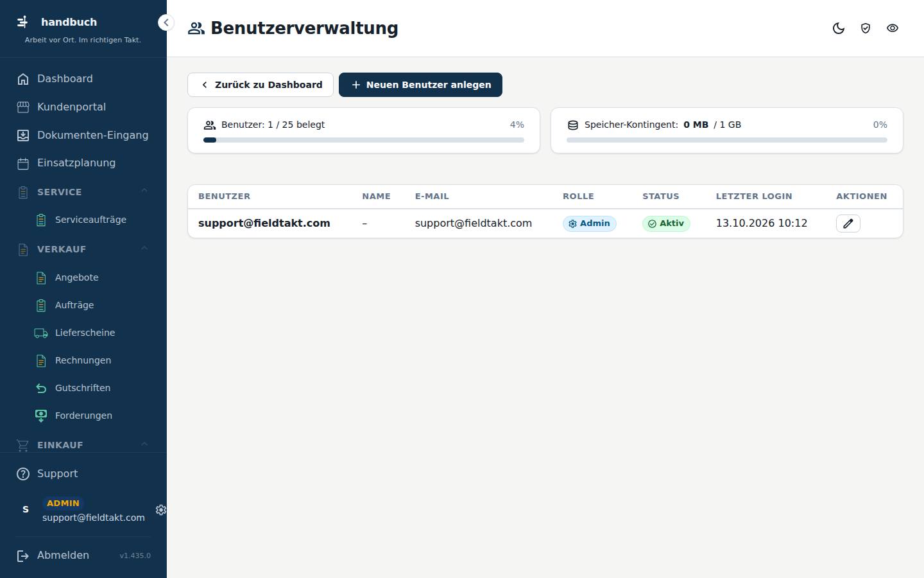Click the E-mail cell support@fieldtakt.com
This screenshot has height=578, width=924.
pyautogui.click(x=474, y=223)
